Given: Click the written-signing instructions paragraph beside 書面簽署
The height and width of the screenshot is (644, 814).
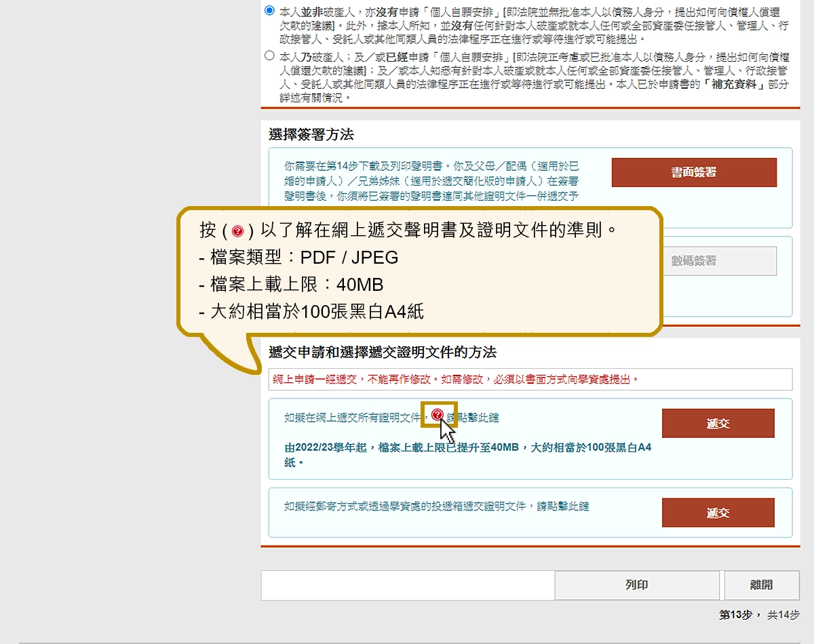Looking at the screenshot, I should coord(431,181).
